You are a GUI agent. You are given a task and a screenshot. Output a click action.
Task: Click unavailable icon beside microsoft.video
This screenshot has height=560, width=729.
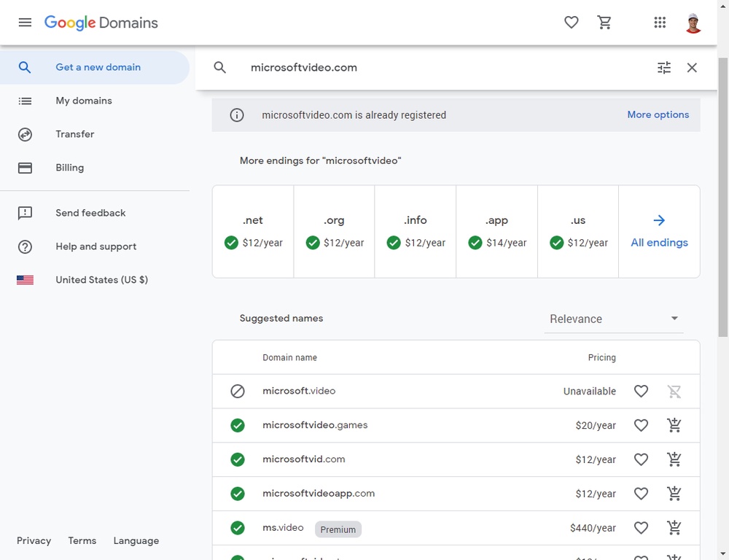[238, 391]
